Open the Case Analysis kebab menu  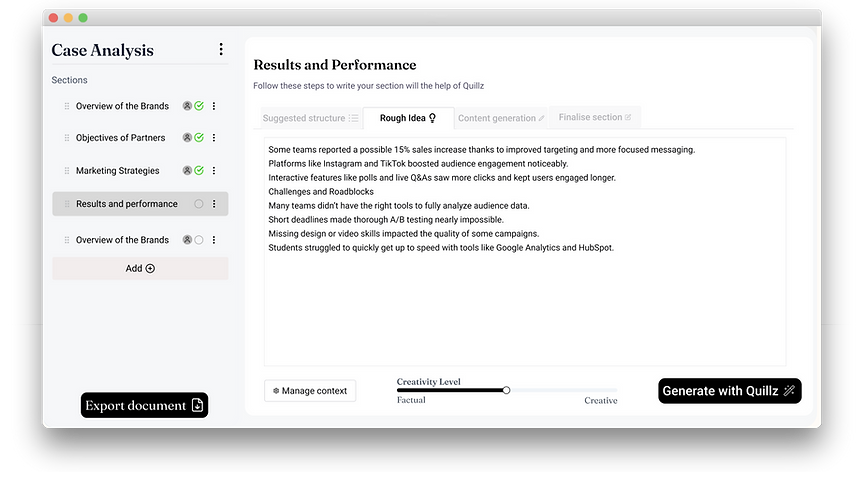click(x=221, y=50)
